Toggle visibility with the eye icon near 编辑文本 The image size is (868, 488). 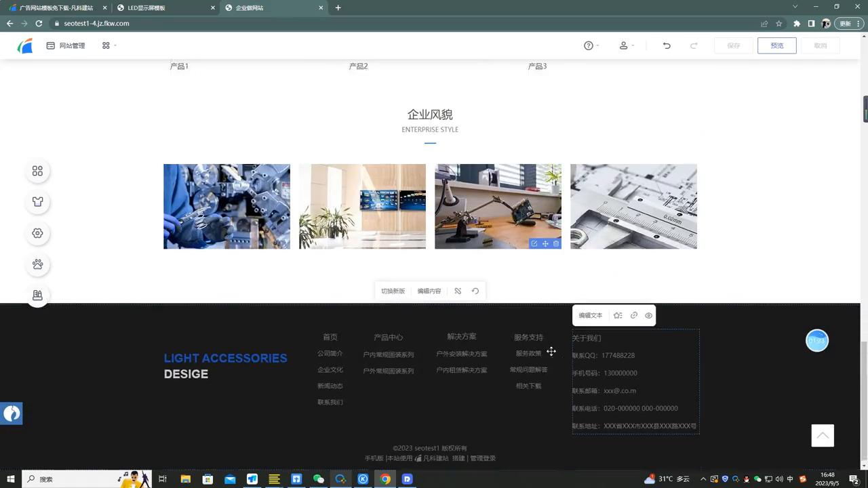[x=648, y=315]
